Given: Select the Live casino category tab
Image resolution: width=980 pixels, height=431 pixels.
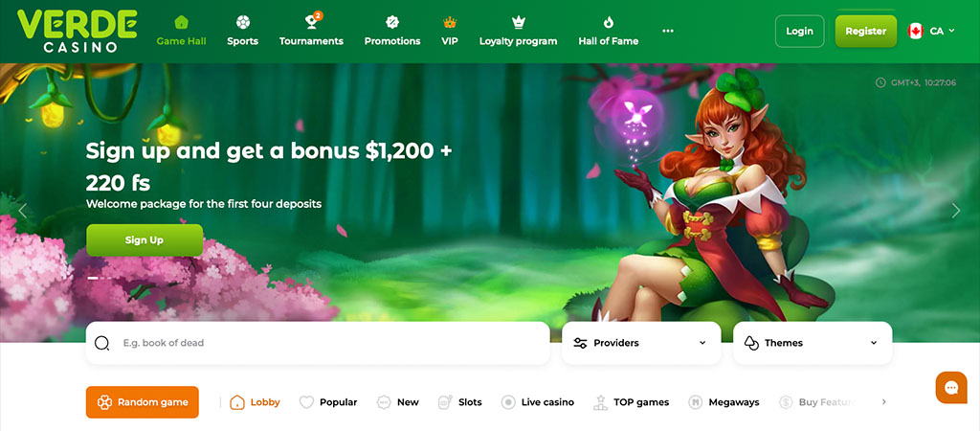Looking at the screenshot, I should tap(538, 402).
